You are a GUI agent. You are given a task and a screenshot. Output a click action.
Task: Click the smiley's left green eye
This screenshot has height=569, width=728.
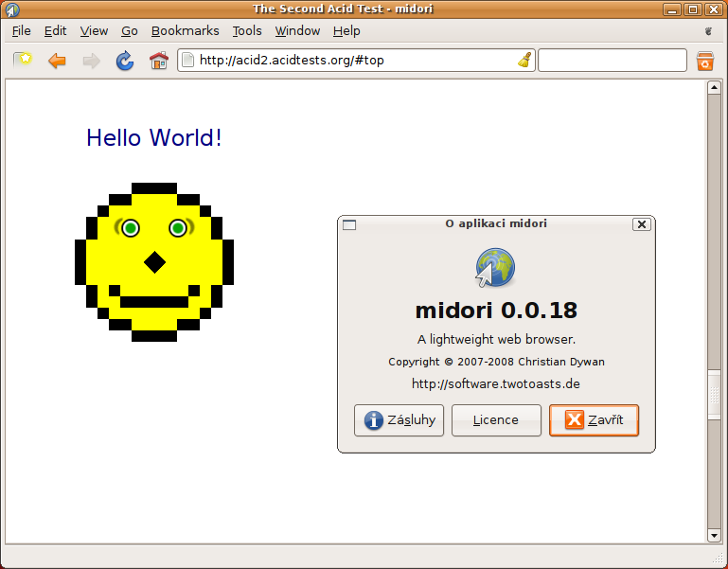131,228
